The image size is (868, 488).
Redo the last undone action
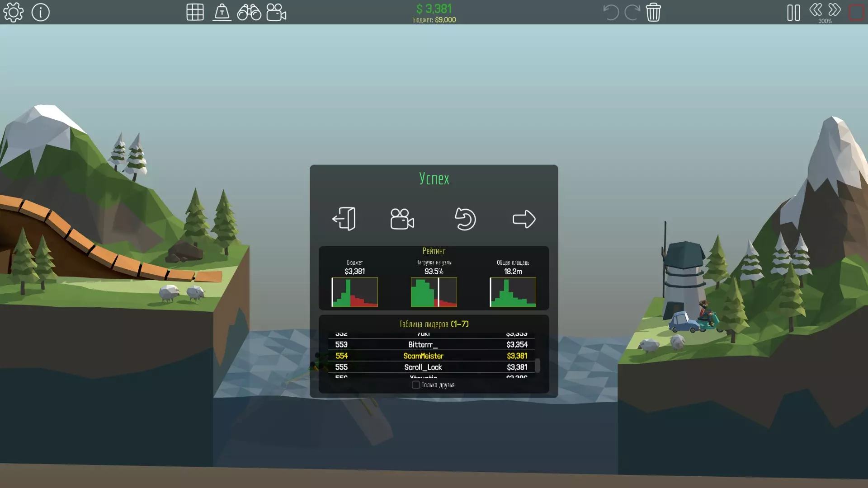632,12
